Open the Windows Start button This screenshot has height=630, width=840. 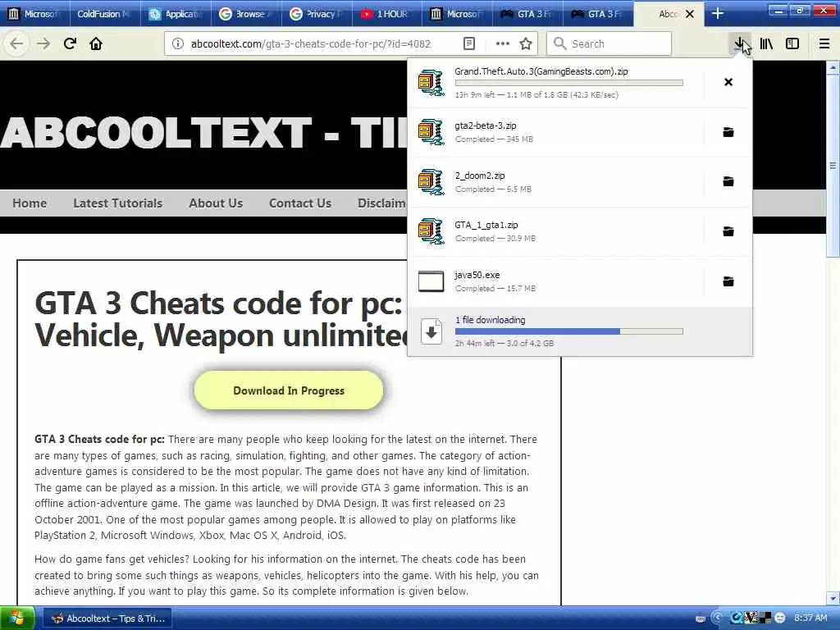17,619
